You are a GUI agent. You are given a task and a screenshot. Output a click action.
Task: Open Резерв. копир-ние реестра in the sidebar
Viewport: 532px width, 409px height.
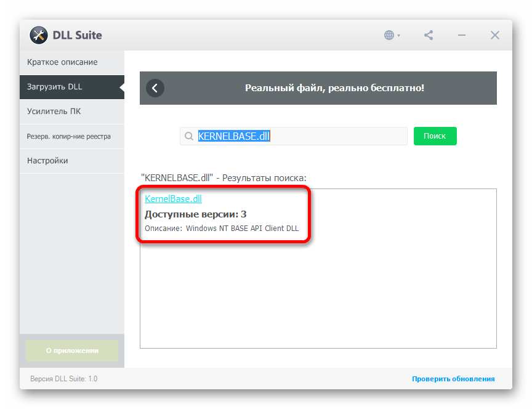pos(68,136)
